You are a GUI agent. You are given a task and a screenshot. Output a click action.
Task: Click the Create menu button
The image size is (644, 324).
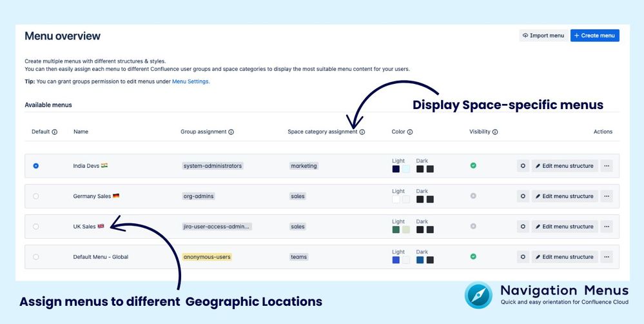[x=595, y=35]
